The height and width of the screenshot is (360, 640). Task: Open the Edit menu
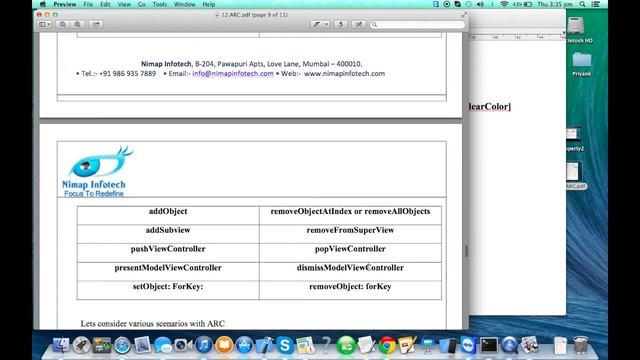click(x=105, y=4)
